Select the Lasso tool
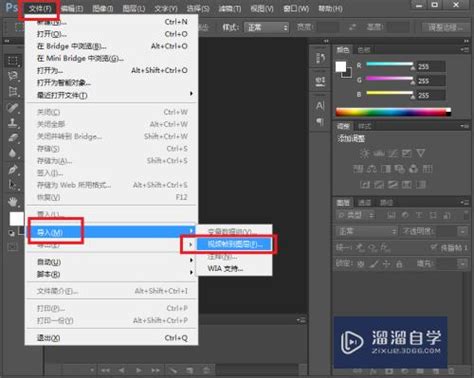Screen dimensions: 474x378 pos(13,76)
